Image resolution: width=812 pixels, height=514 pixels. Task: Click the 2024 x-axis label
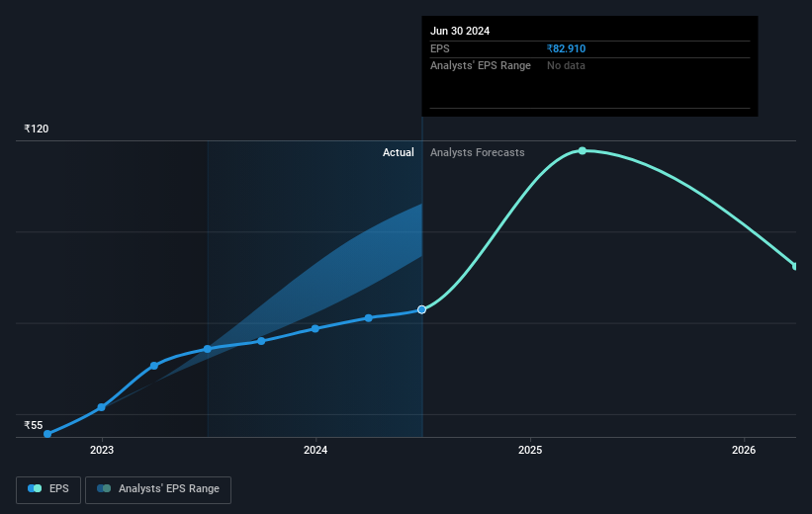coord(316,450)
